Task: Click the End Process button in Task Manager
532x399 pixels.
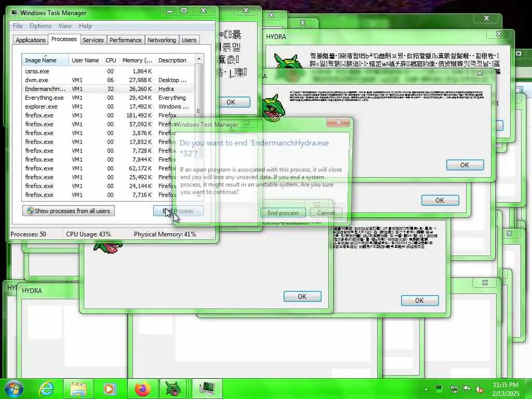Action: [x=178, y=211]
